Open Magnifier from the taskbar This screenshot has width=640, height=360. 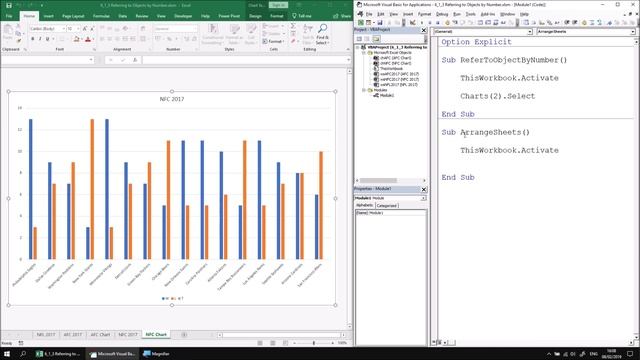pyautogui.click(x=156, y=354)
